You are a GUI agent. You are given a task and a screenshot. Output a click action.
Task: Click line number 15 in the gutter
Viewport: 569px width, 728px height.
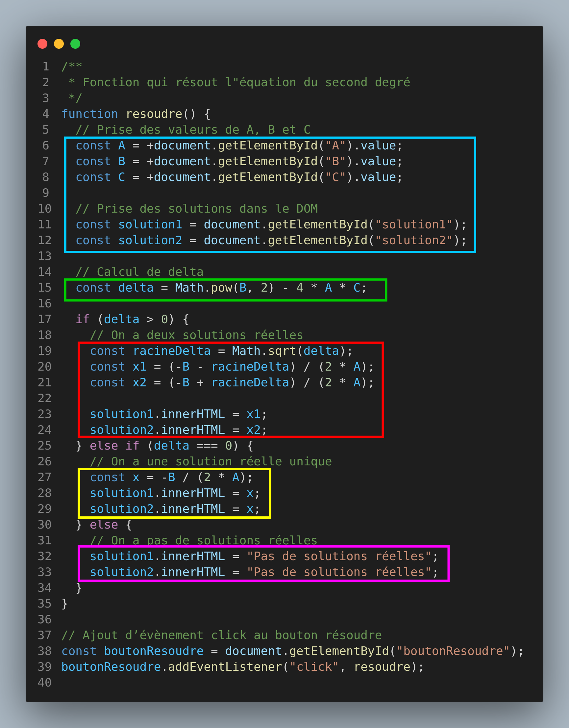pos(45,288)
